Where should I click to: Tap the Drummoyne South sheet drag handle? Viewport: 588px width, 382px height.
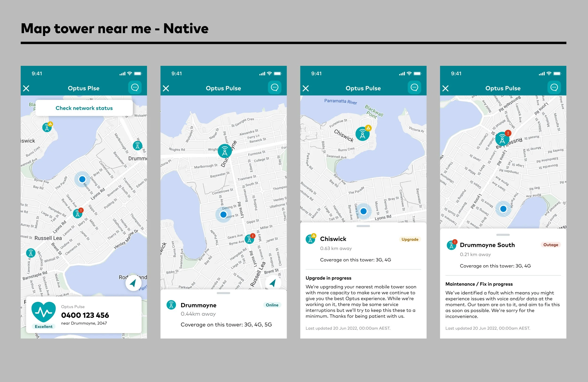pyautogui.click(x=503, y=235)
